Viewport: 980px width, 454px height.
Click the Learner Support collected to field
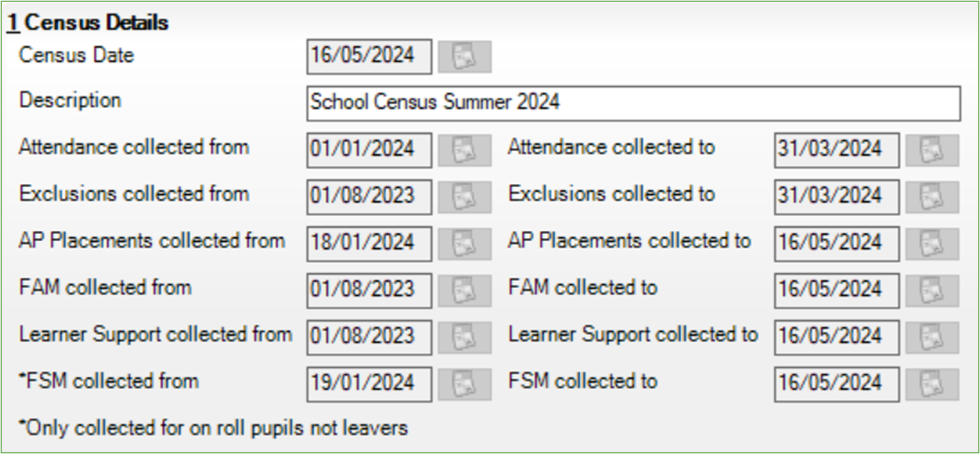[836, 336]
